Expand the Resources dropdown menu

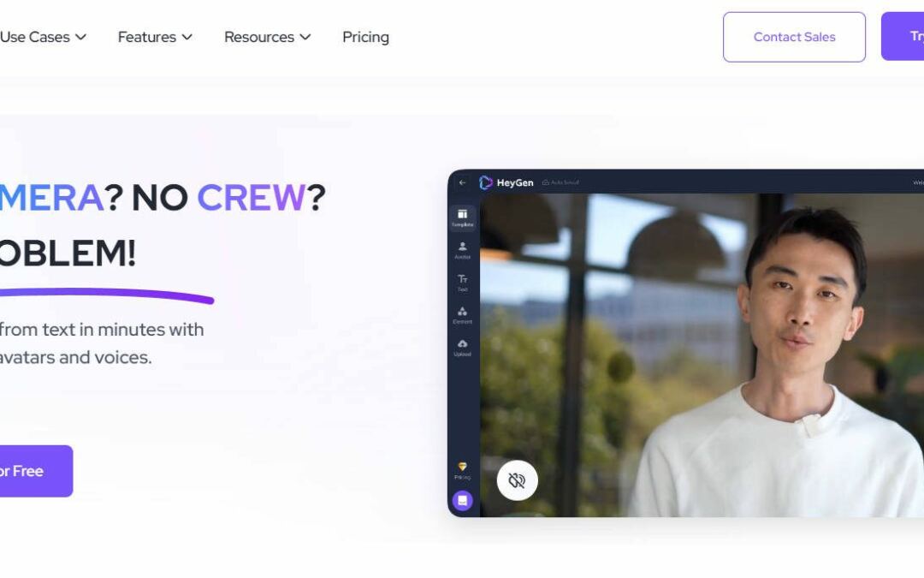267,37
